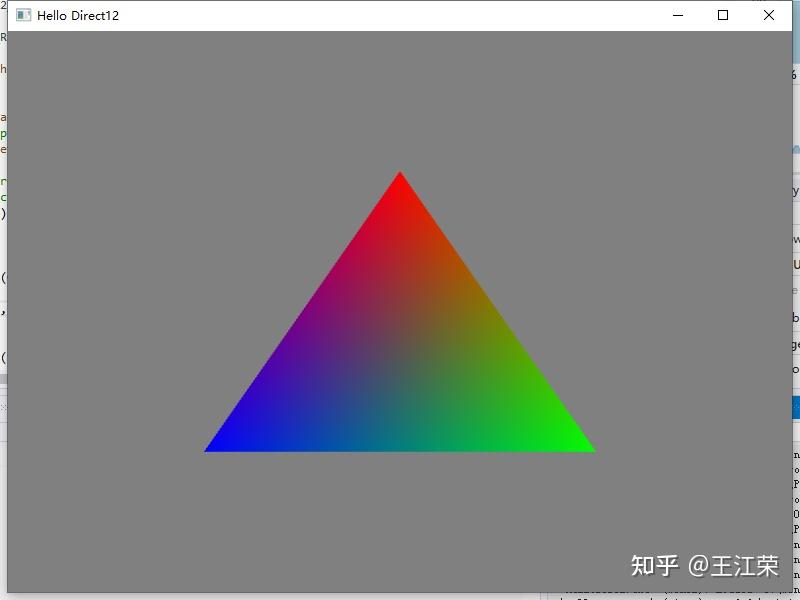
Task: Click the bottom gradient edge of the triangle
Action: coord(400,450)
